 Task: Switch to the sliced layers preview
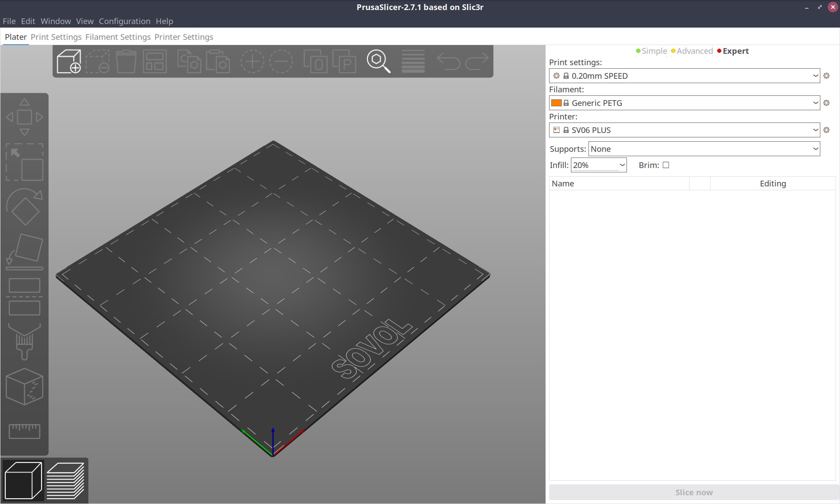click(66, 480)
